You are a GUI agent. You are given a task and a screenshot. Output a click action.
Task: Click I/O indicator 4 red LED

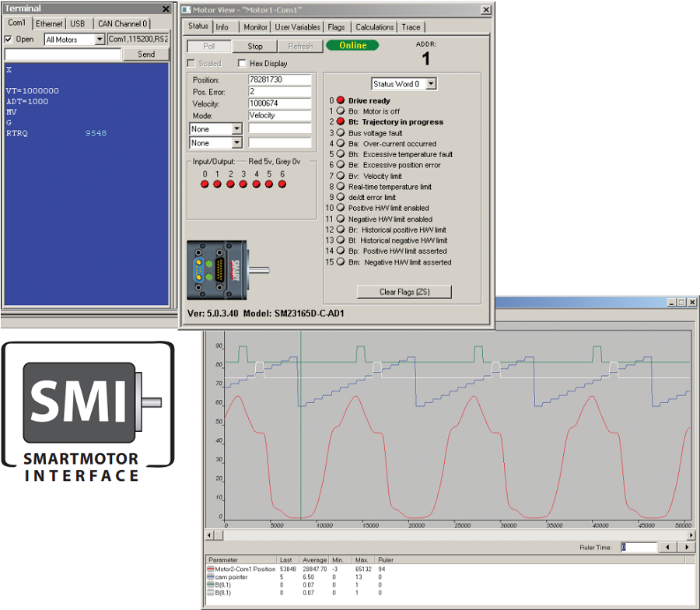coord(256,184)
